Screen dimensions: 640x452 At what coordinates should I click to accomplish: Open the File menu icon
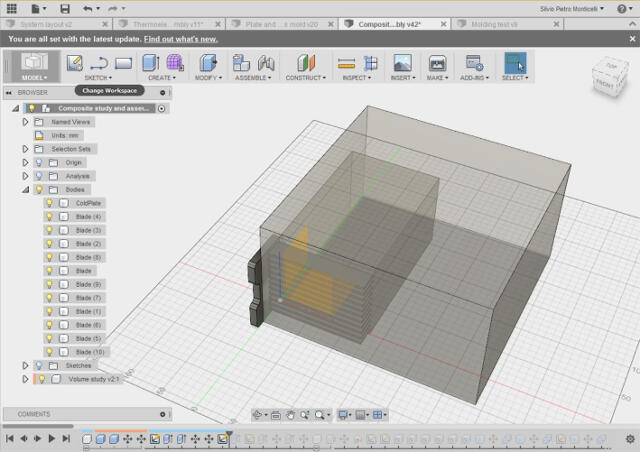[38, 9]
